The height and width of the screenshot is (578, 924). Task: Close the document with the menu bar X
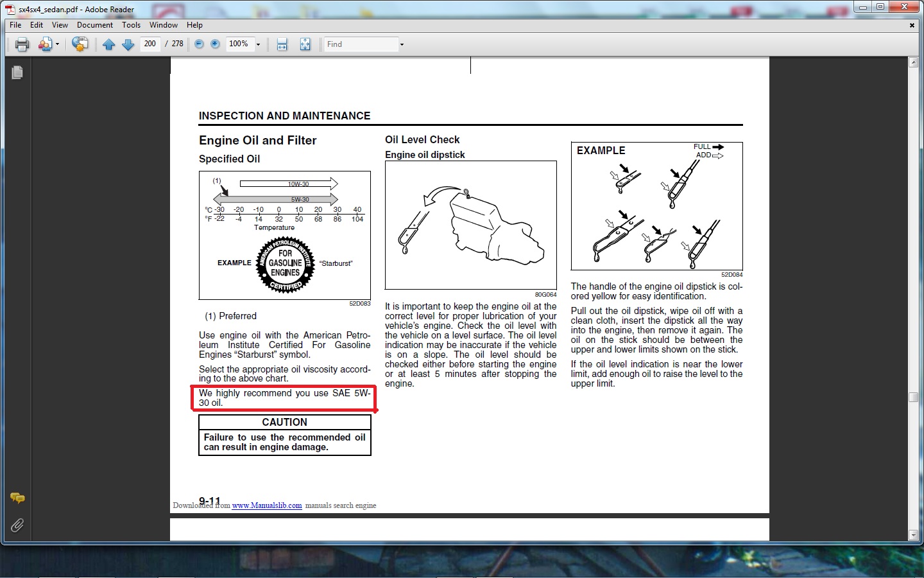click(x=912, y=26)
